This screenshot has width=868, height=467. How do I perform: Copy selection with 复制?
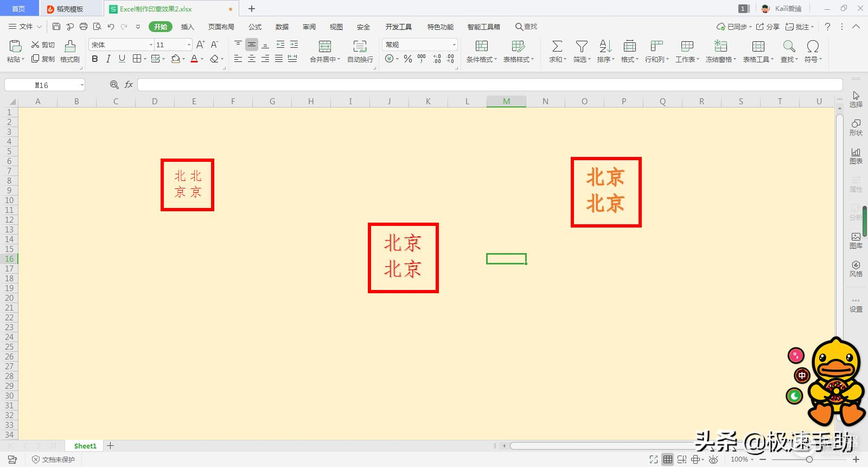tap(43, 59)
